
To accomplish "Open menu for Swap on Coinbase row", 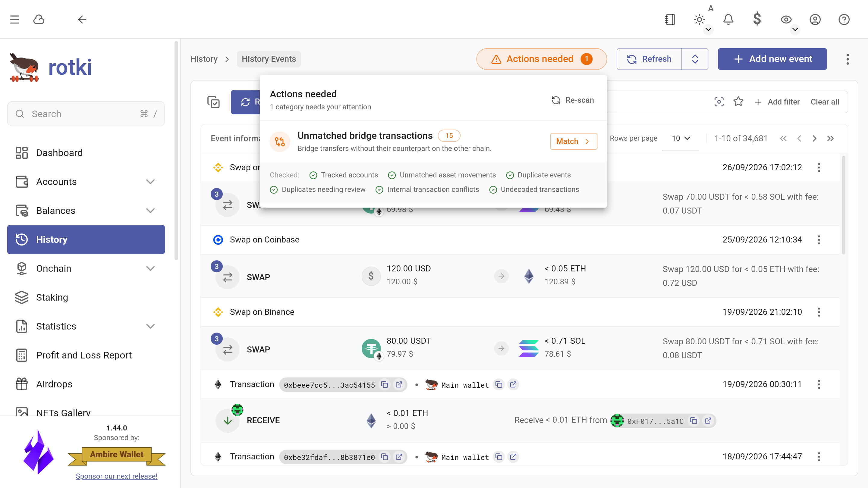I will tap(819, 240).
